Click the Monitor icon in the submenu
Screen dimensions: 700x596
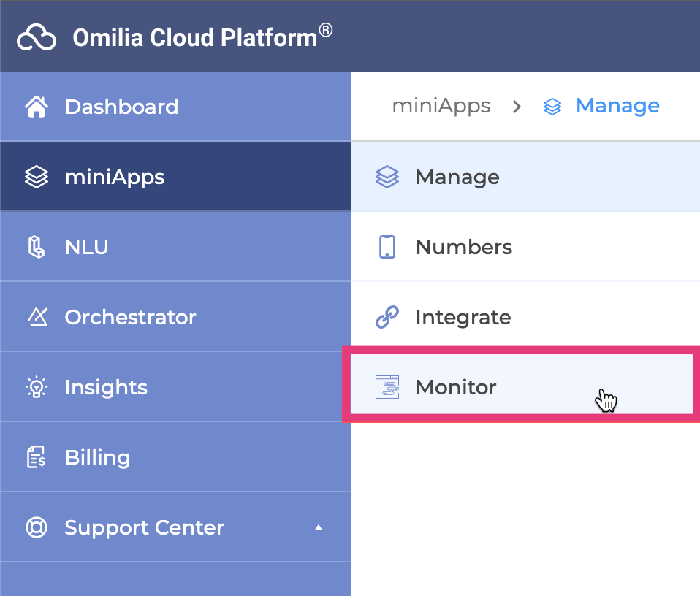point(387,387)
